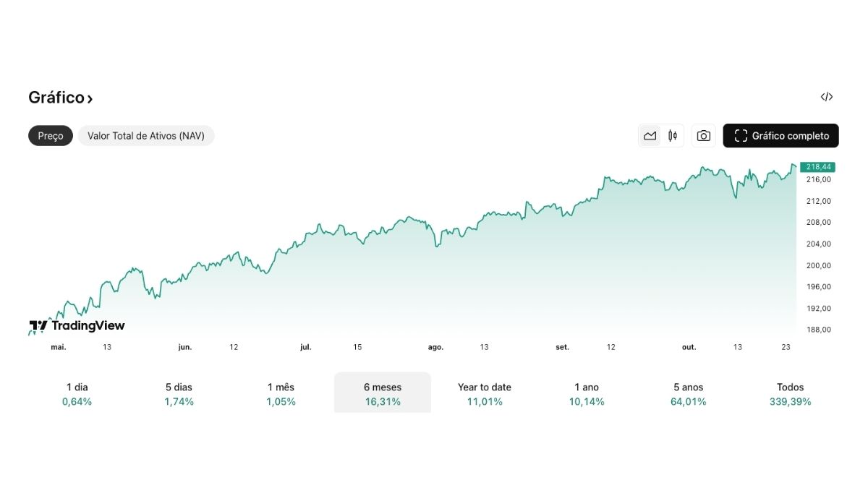Open the embed code icon
The image size is (868, 488).
[826, 97]
